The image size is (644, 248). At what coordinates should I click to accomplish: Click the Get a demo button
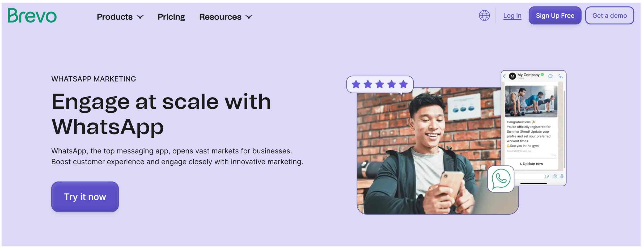609,15
